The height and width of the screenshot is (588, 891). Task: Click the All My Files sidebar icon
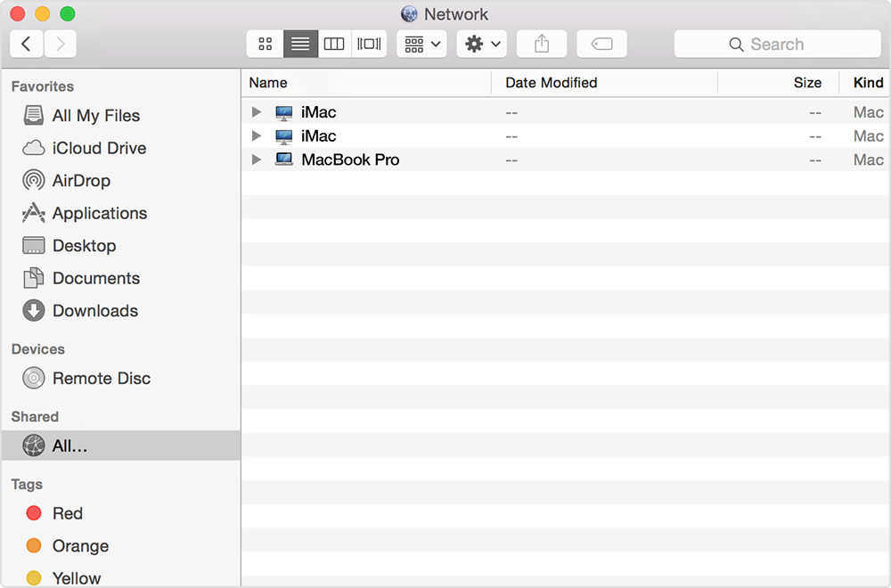coord(34,115)
